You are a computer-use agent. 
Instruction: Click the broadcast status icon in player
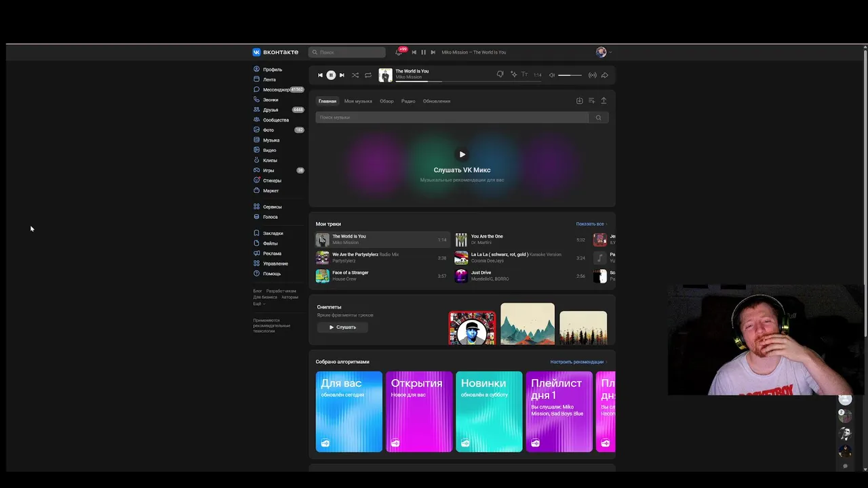pyautogui.click(x=592, y=75)
